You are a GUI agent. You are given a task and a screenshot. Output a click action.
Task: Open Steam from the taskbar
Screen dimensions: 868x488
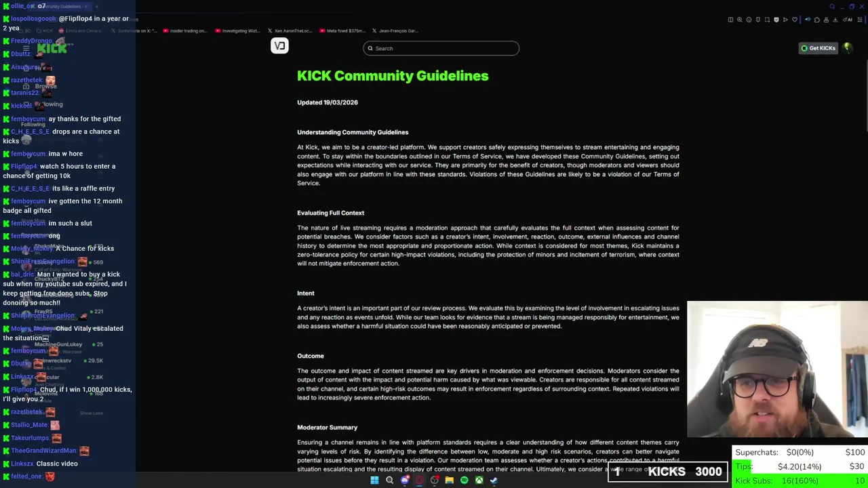pyautogui.click(x=494, y=480)
